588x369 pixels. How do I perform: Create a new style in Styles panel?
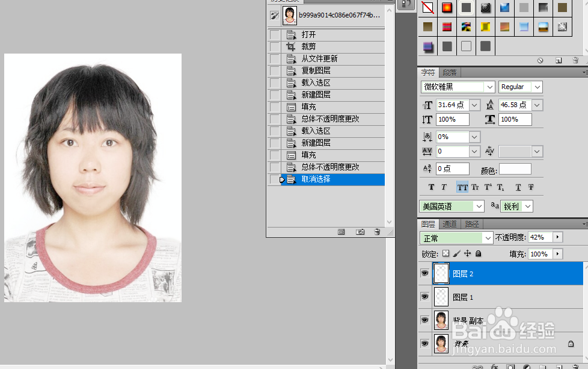559,60
